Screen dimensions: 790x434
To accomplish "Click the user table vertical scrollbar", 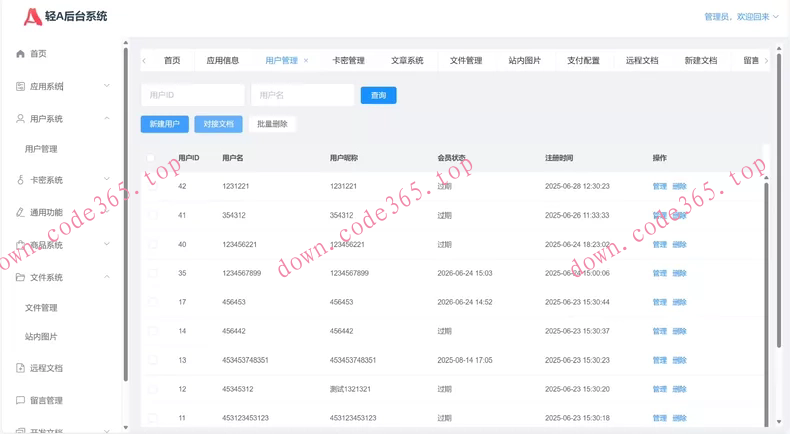I will [766, 302].
